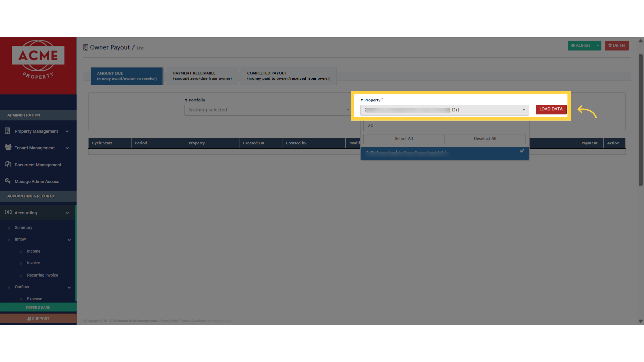
Task: Sort by Cycle Start column header
Action: point(110,143)
